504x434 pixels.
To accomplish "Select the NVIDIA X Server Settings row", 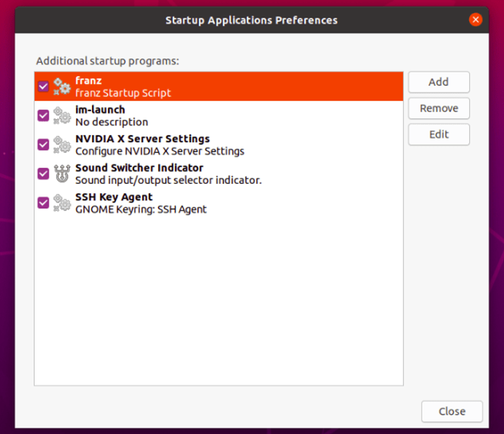I will tap(219, 145).
